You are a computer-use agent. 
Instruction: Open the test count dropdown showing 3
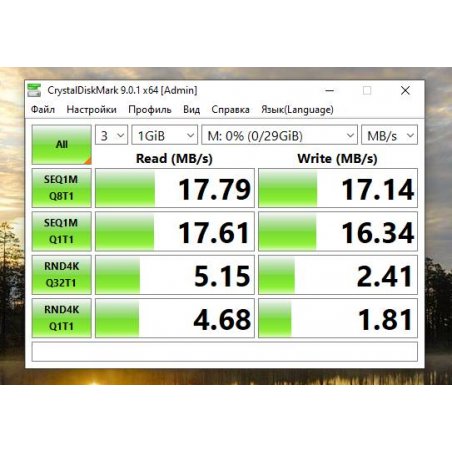click(111, 135)
